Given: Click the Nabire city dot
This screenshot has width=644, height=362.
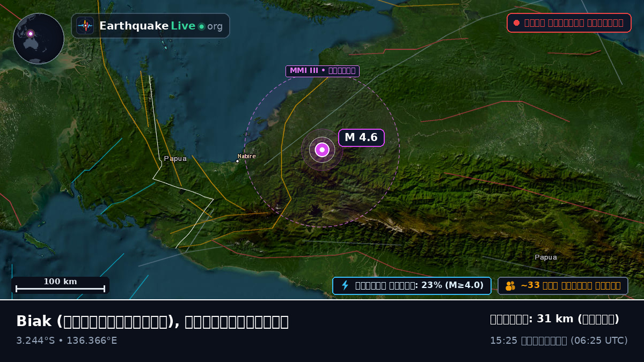Looking at the screenshot, I should click(x=237, y=161).
